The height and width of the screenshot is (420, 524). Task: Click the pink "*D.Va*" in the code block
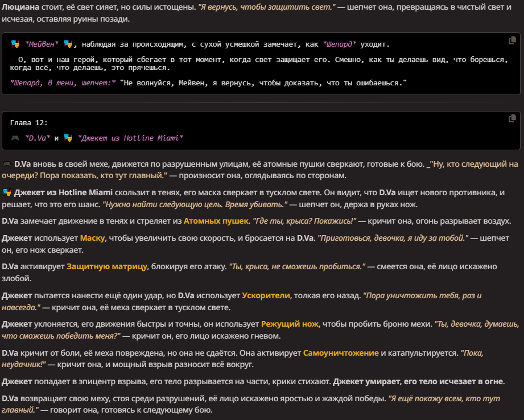38,138
